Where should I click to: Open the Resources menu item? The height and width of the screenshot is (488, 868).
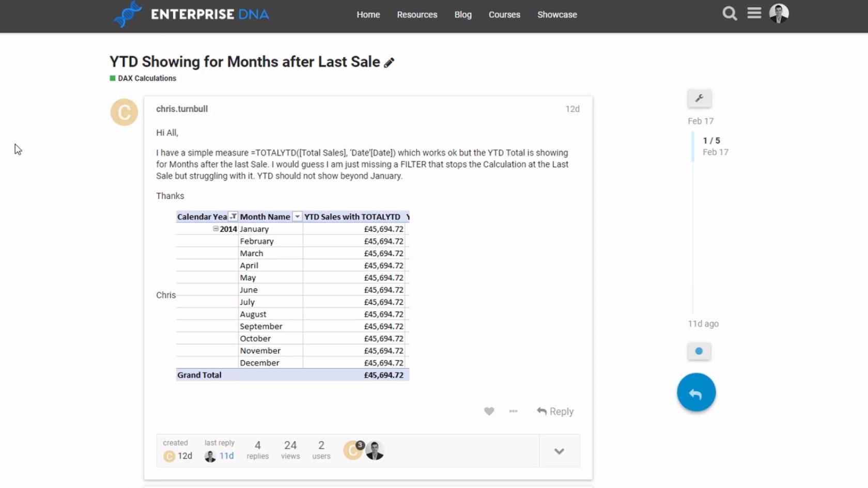pyautogui.click(x=417, y=14)
